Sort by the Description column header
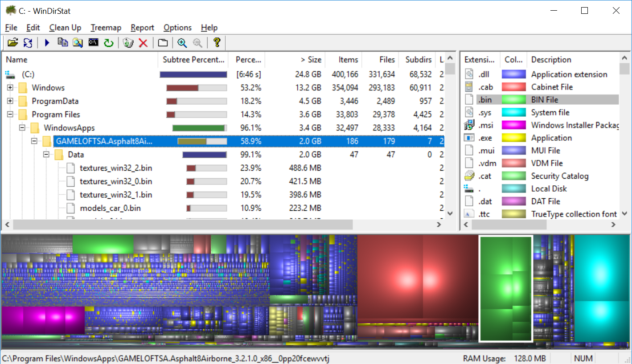 coord(573,60)
